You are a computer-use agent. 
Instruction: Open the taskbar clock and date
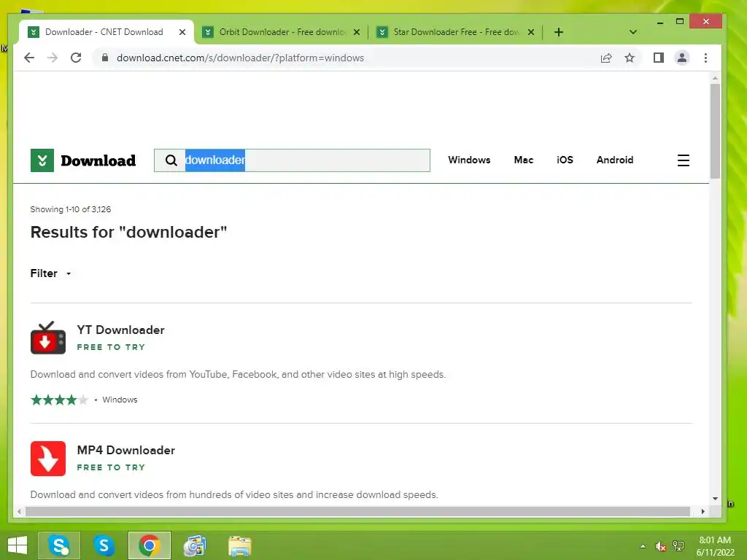(715, 546)
